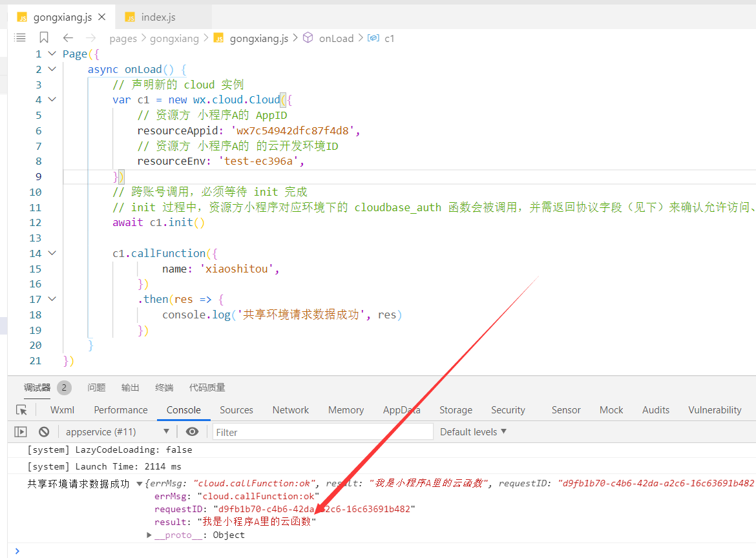This screenshot has height=558, width=756.
Task: Click the resourceAppid string on line 6
Action: coord(293,130)
